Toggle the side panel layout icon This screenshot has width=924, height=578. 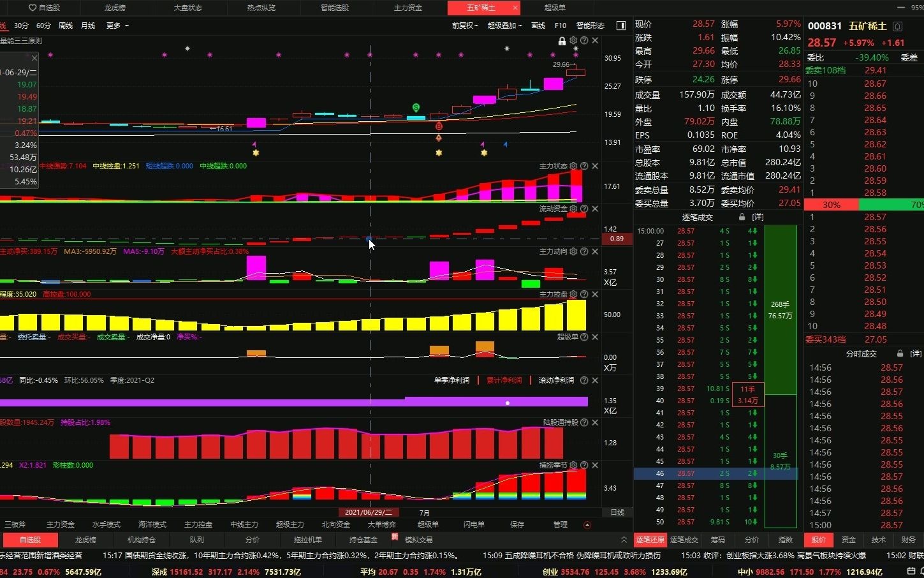click(x=621, y=26)
